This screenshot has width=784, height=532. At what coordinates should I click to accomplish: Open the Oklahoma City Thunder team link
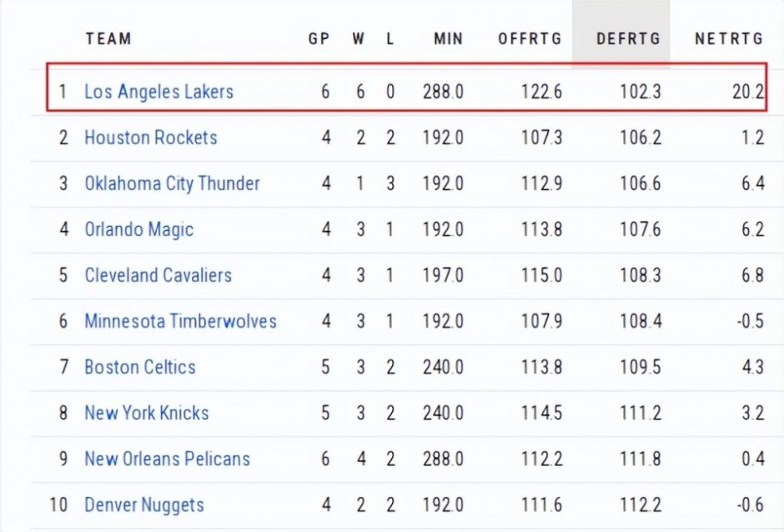pos(172,183)
